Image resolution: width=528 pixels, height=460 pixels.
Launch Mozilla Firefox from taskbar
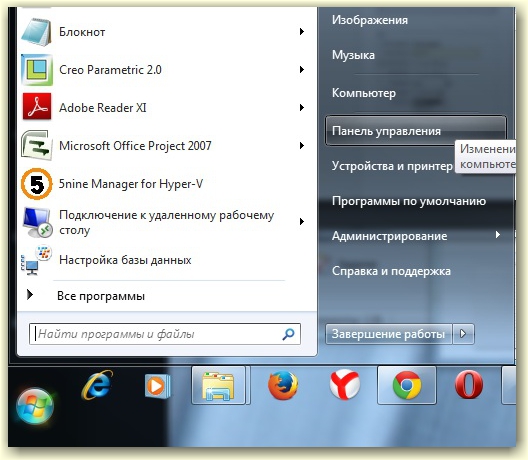point(283,385)
